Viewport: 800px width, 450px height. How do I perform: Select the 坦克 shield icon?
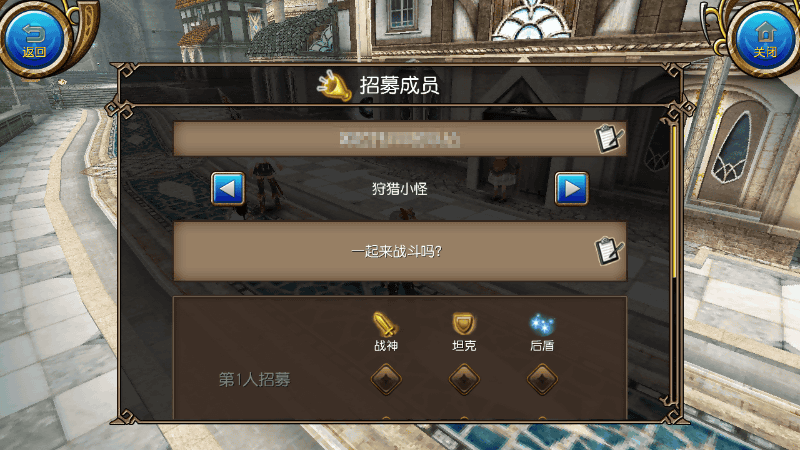tap(464, 323)
